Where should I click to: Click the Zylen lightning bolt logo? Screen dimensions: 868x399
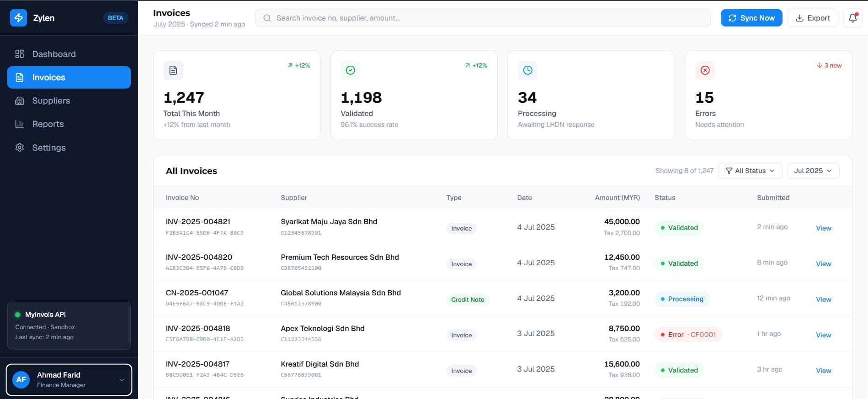[19, 18]
